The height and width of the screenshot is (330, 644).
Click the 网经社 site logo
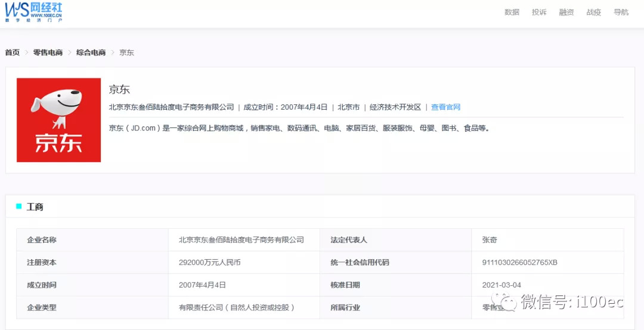34,11
